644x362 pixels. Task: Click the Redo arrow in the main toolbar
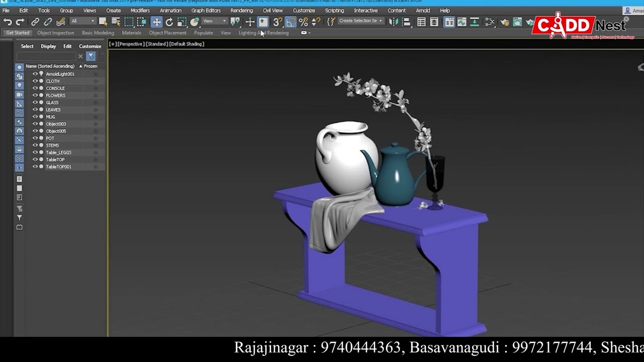tap(20, 22)
